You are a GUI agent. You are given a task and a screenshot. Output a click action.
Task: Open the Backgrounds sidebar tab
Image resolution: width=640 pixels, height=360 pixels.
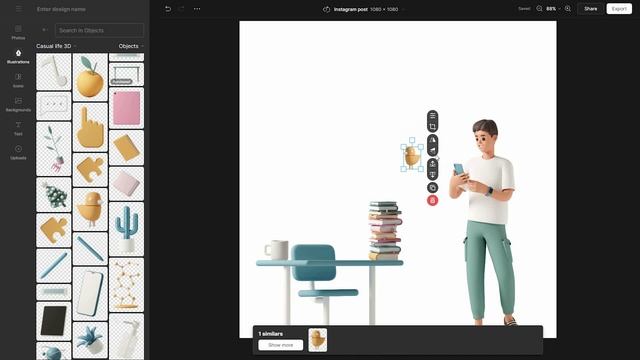tap(18, 104)
